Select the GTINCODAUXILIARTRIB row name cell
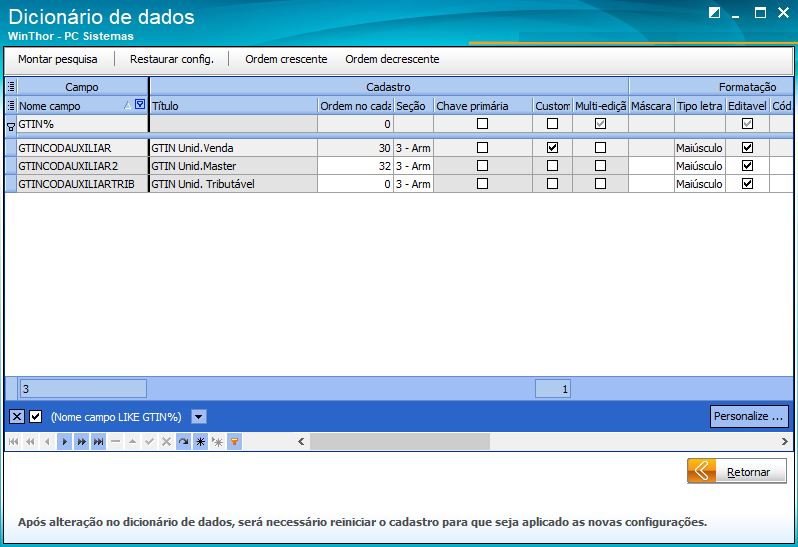The width and height of the screenshot is (798, 547). pyautogui.click(x=82, y=184)
